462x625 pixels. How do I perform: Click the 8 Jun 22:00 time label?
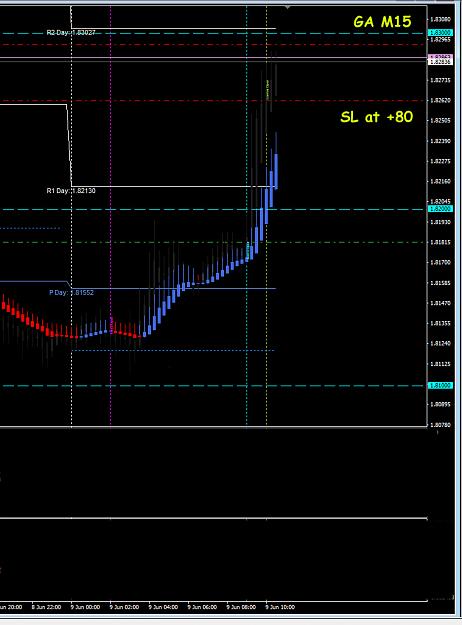(x=46, y=607)
